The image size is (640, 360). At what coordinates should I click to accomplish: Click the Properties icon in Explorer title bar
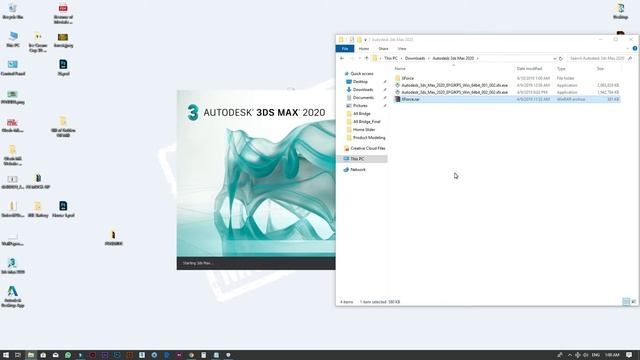(x=351, y=40)
